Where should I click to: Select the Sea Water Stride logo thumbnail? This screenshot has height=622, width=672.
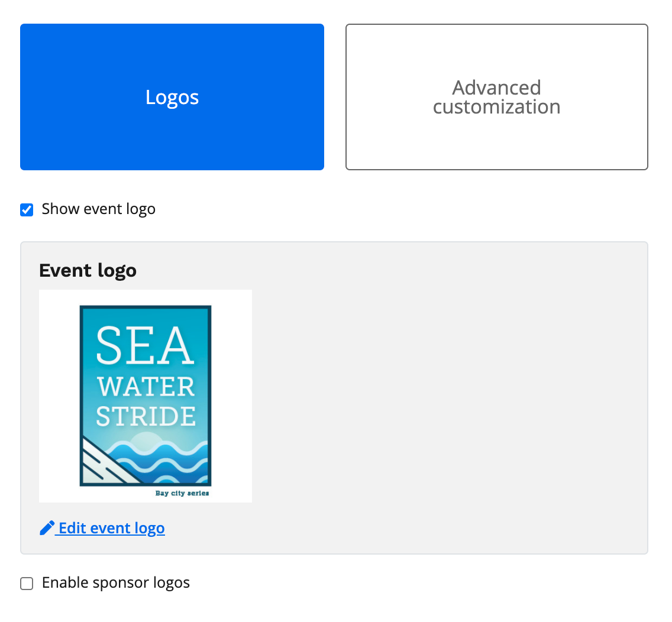pyautogui.click(x=146, y=396)
